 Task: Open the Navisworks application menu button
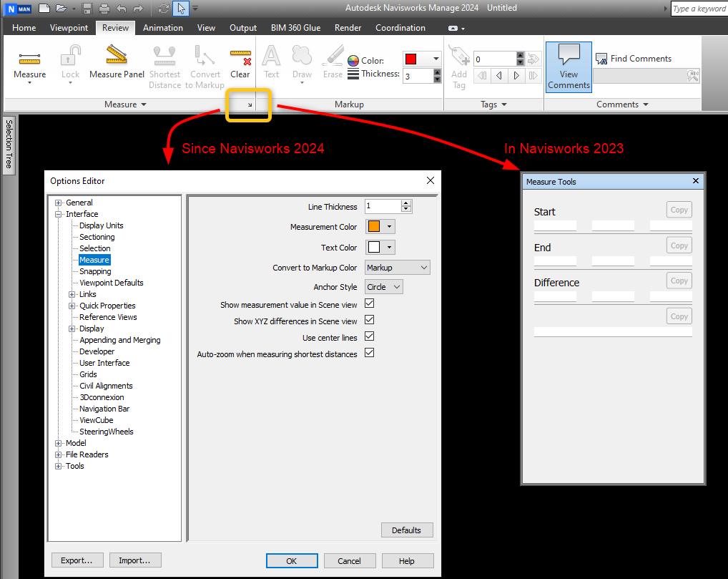pos(18,9)
